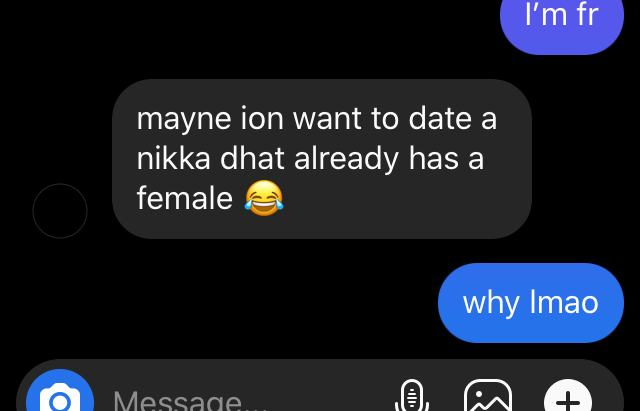Click the "Message..." placeholder text
Viewport: 640px width, 411px height.
(182, 402)
